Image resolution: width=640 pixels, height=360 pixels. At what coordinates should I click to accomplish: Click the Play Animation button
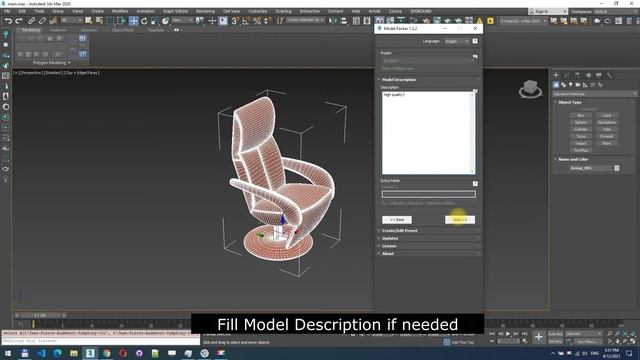click(508, 334)
